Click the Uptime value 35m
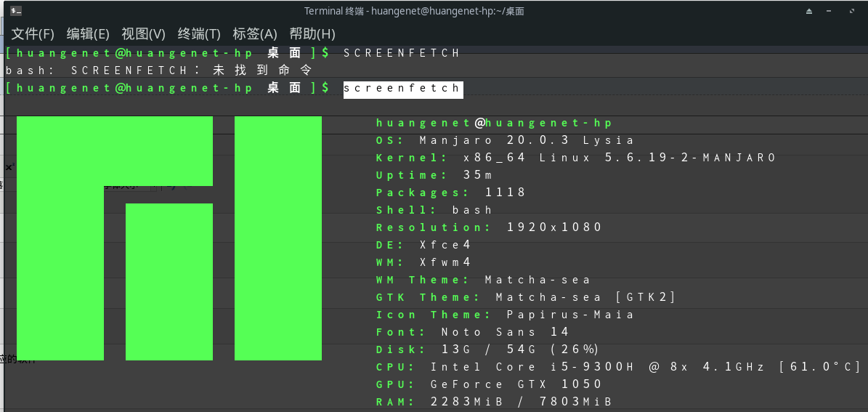 tap(478, 176)
